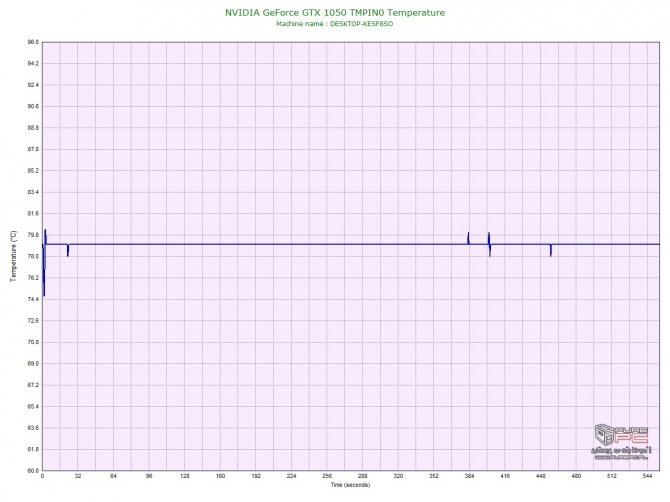670x502 pixels.
Task: Click the 544 tick on the time axis
Action: (x=647, y=476)
